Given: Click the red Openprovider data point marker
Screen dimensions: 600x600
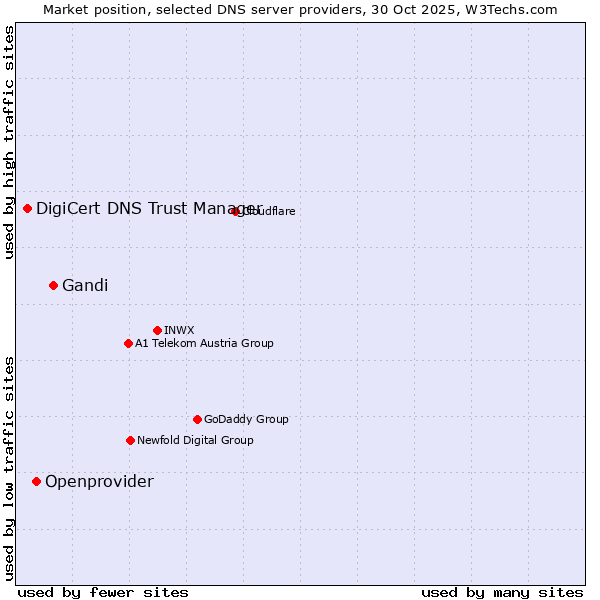Looking at the screenshot, I should click(37, 481).
